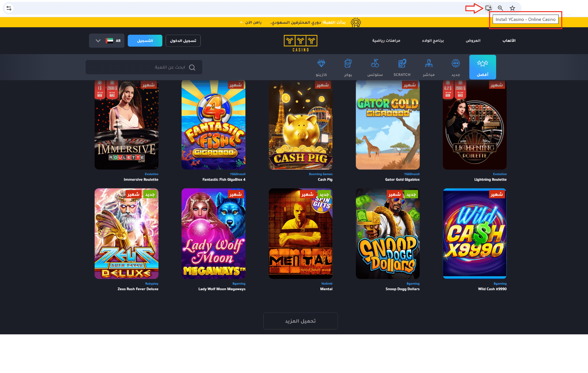This screenshot has width=588, height=373.
Task: Open Immersive Roulette game thumbnail
Action: (x=126, y=125)
